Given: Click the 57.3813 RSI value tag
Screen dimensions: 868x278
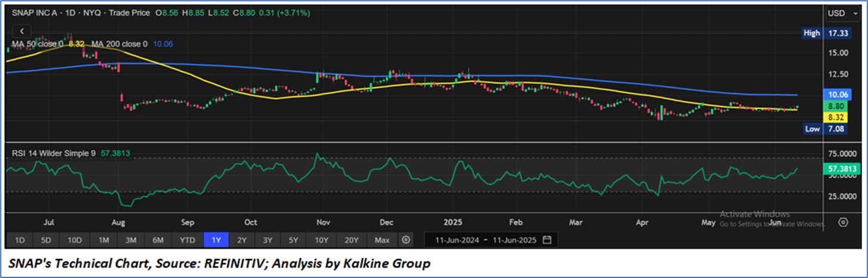Looking at the screenshot, I should coord(842,169).
